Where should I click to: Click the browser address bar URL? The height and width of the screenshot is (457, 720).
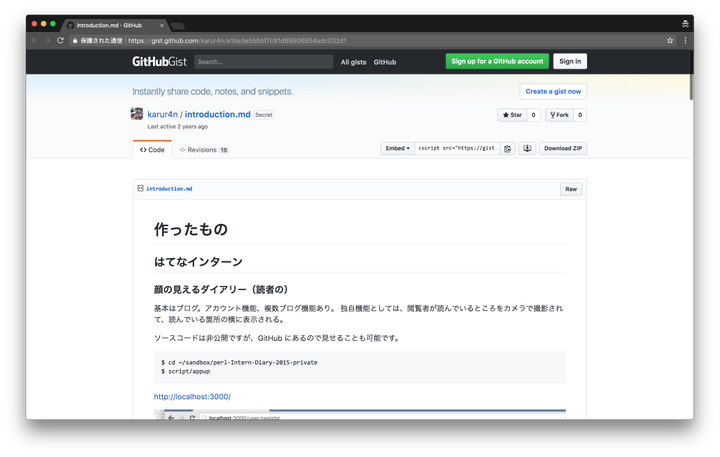(x=237, y=40)
